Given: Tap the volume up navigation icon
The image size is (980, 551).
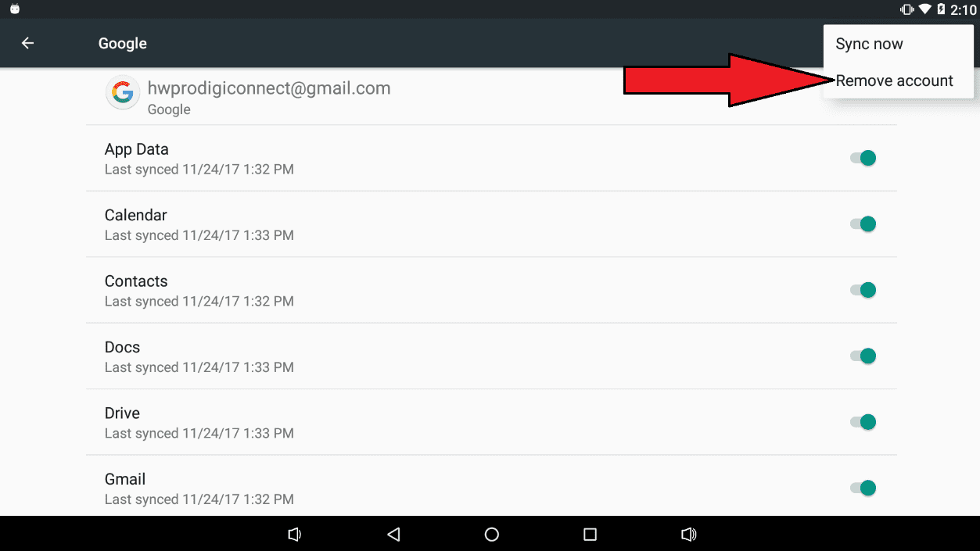Looking at the screenshot, I should pyautogui.click(x=688, y=535).
